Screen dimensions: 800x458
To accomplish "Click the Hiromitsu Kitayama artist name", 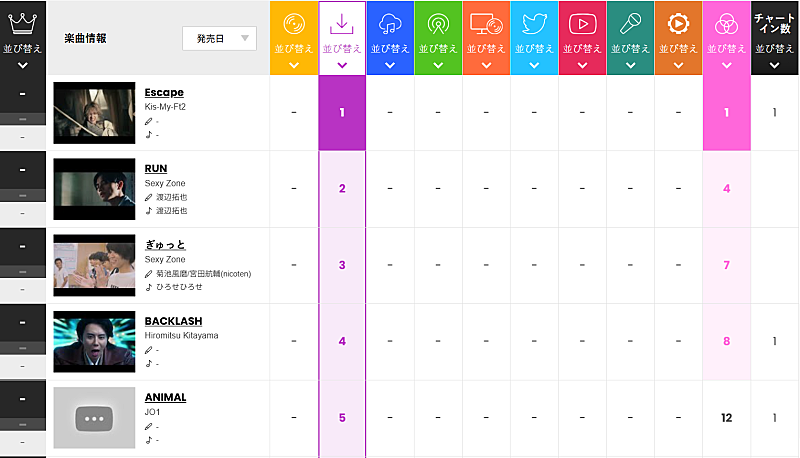I will (x=181, y=336).
